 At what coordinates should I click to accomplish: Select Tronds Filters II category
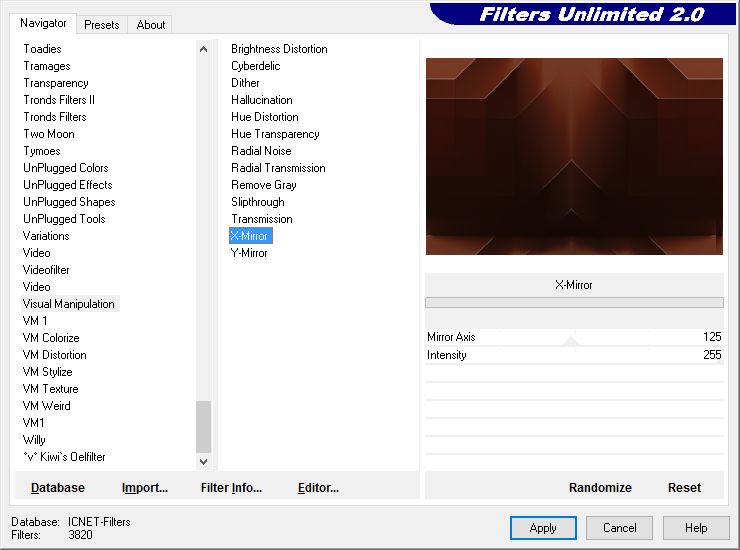pos(59,100)
